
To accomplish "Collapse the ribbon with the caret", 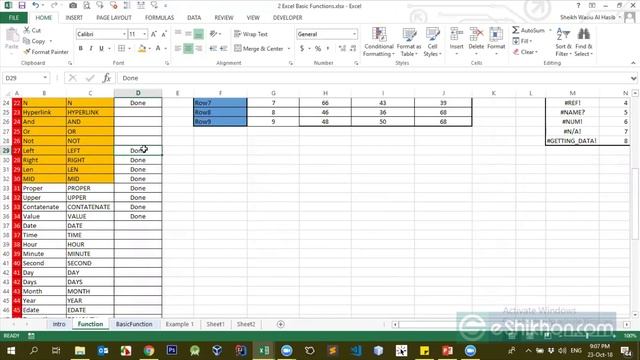I will click(633, 63).
